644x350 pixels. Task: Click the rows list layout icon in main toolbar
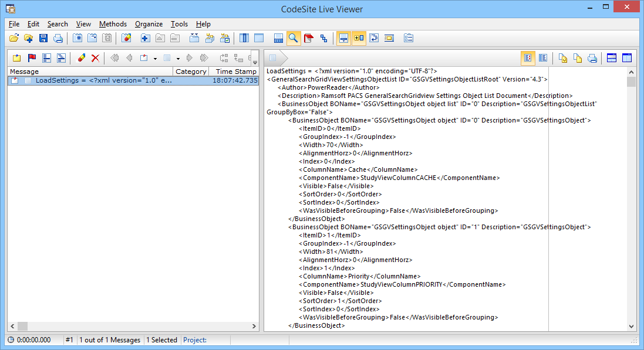(x=259, y=38)
